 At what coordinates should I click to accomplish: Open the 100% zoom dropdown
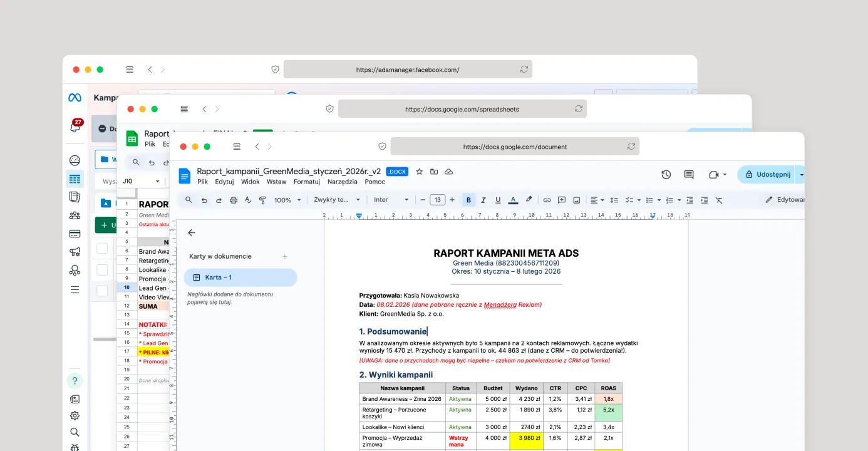286,199
